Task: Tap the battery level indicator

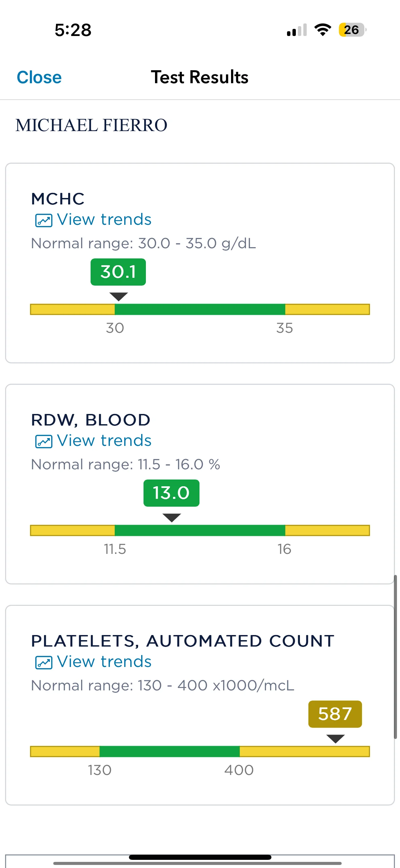Action: tap(352, 30)
